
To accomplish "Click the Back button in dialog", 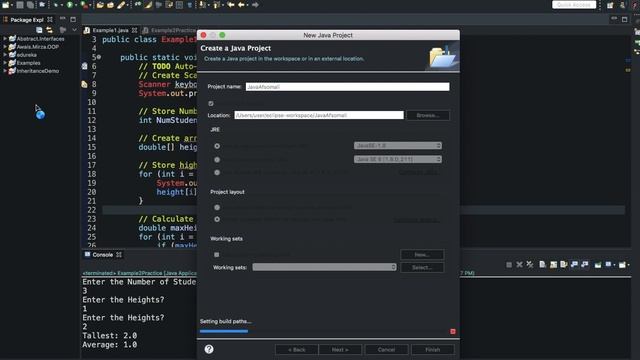I will 296,350.
